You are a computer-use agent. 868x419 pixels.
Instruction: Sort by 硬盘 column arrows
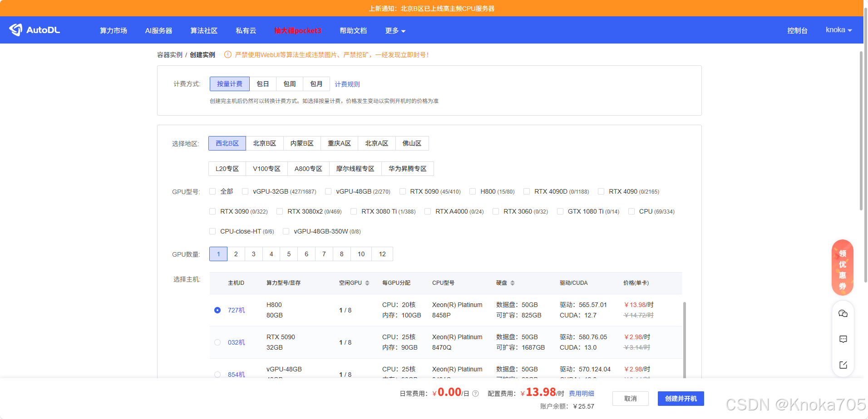(x=513, y=283)
